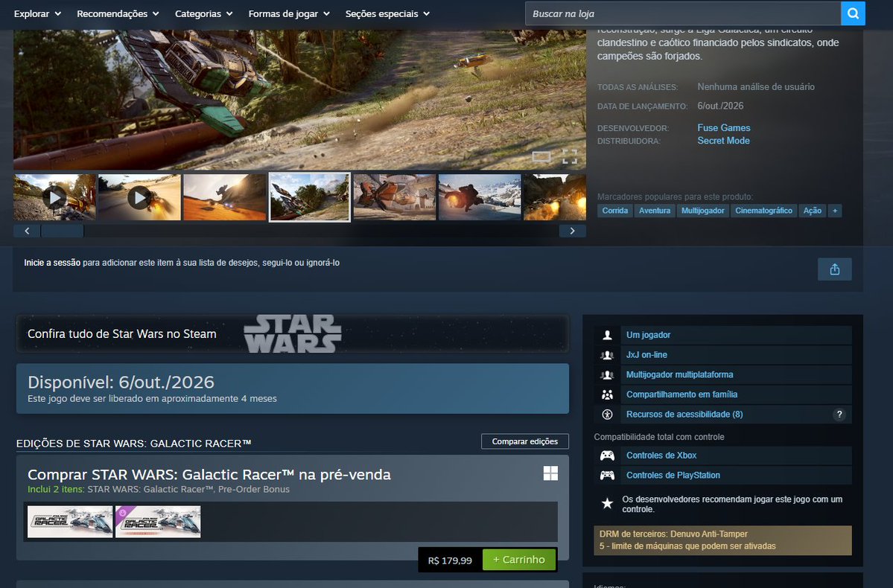The width and height of the screenshot is (893, 588).
Task: Add game to cart with Carrinho button
Action: pyautogui.click(x=519, y=560)
